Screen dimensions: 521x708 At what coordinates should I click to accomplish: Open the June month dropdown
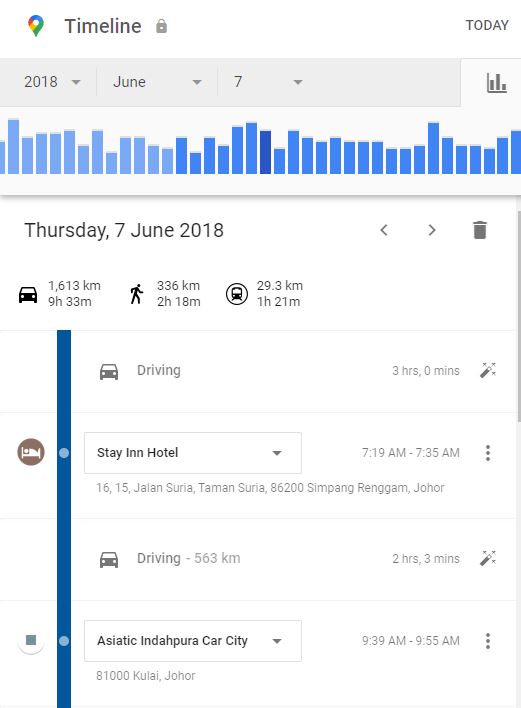pyautogui.click(x=157, y=82)
